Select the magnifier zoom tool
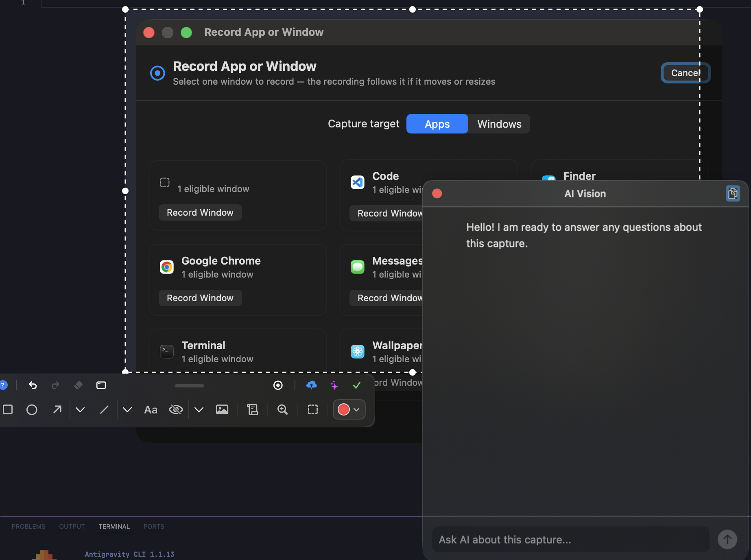The image size is (751, 560). [282, 409]
